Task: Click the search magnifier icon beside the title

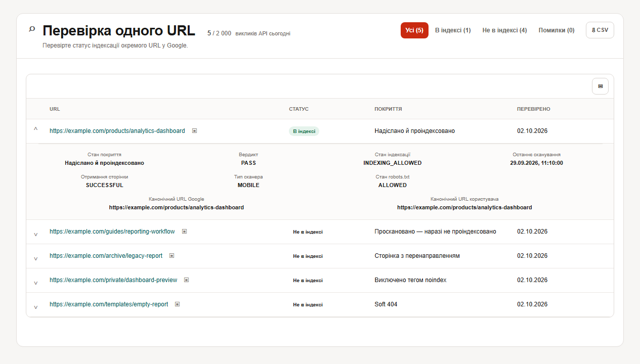Action: click(x=32, y=29)
